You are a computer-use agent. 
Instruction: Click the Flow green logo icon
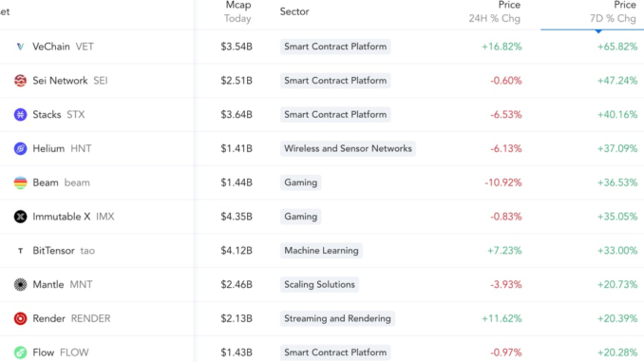click(x=20, y=352)
